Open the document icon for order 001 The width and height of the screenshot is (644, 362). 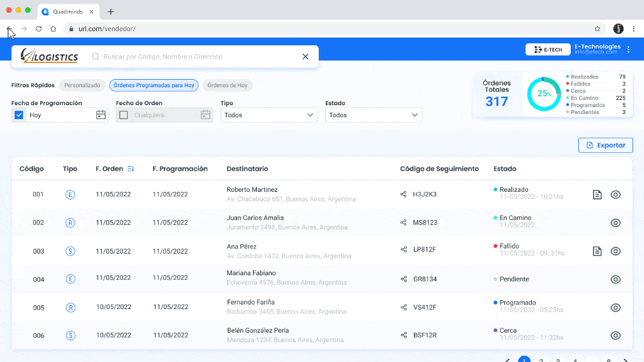point(597,194)
